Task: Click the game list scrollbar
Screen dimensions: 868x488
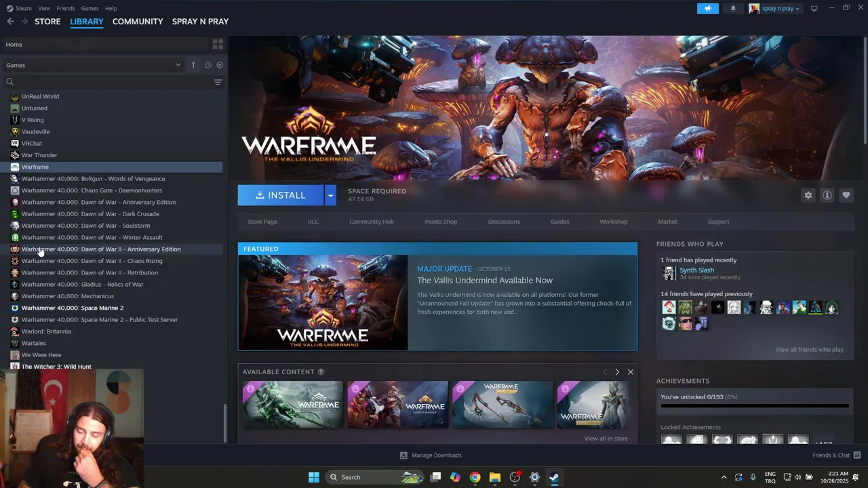Action: 225,423
